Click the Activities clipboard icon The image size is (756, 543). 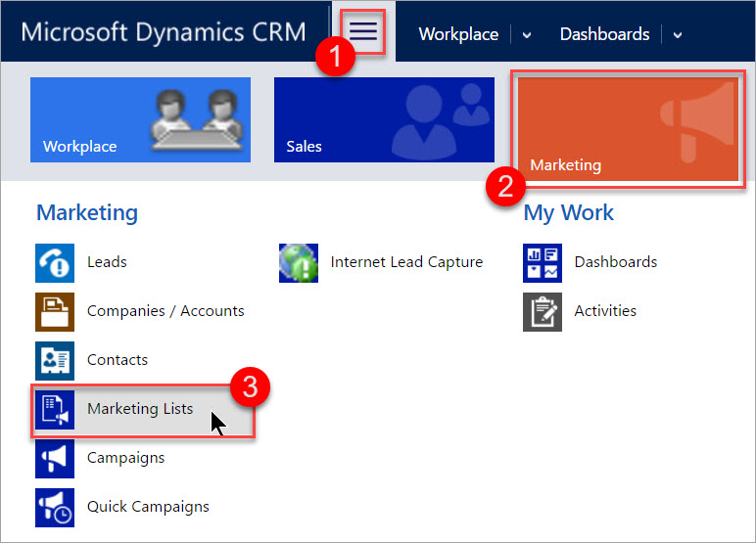tap(542, 311)
